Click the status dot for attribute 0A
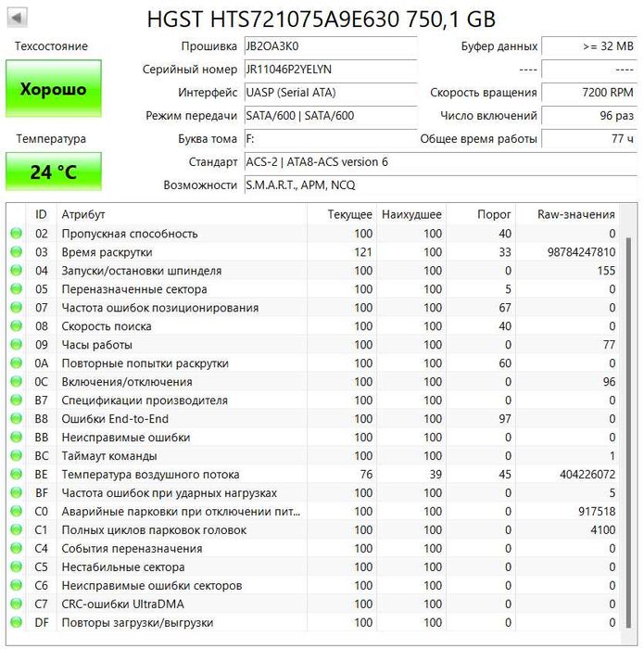The height and width of the screenshot is (649, 644). point(16,363)
